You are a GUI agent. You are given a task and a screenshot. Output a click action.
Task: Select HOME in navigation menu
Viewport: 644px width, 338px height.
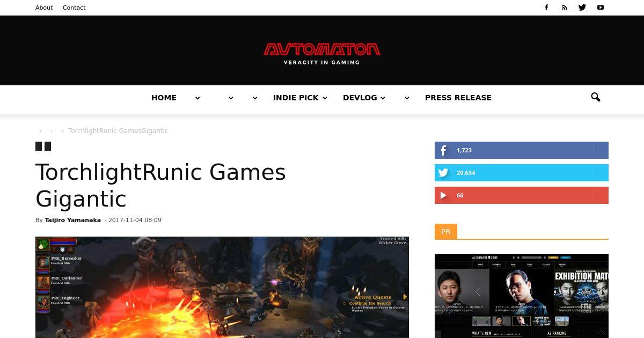pos(164,98)
